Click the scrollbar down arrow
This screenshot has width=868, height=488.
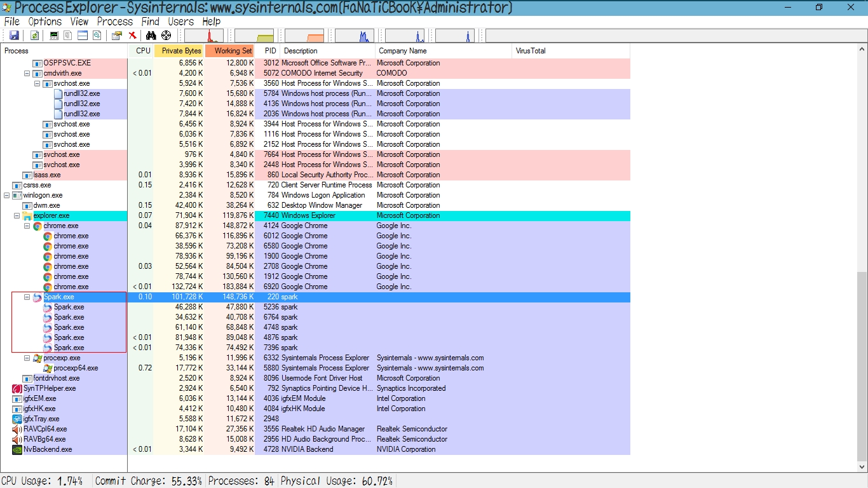click(862, 466)
